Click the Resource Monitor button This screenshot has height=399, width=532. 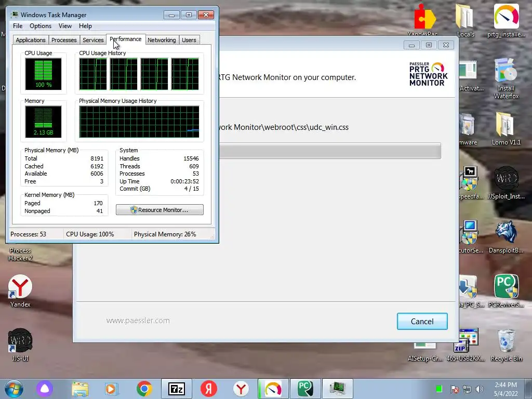click(159, 210)
